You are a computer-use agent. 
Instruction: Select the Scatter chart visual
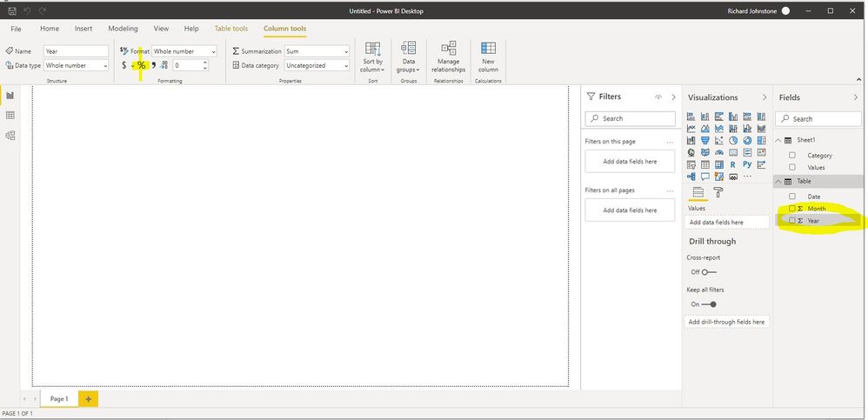click(x=719, y=141)
